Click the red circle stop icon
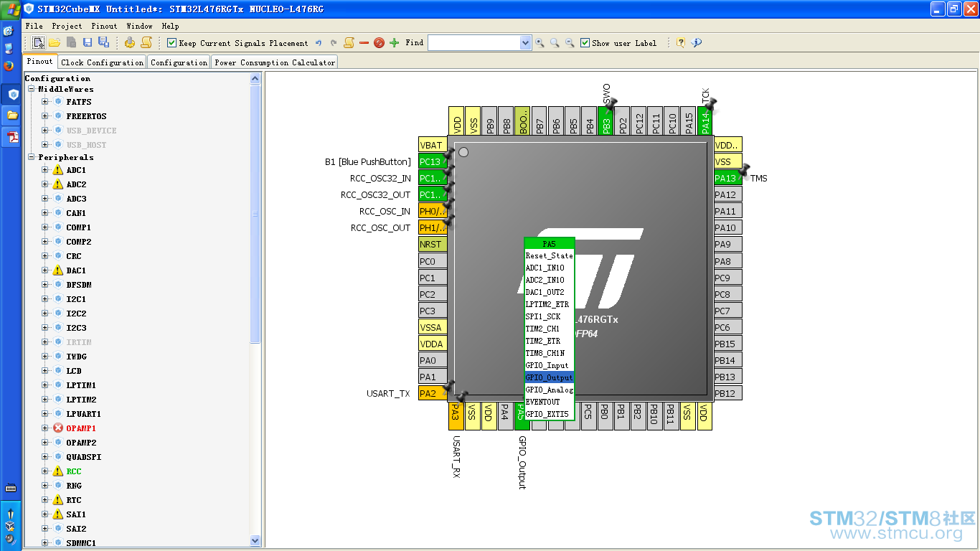Image resolution: width=980 pixels, height=551 pixels. [379, 43]
